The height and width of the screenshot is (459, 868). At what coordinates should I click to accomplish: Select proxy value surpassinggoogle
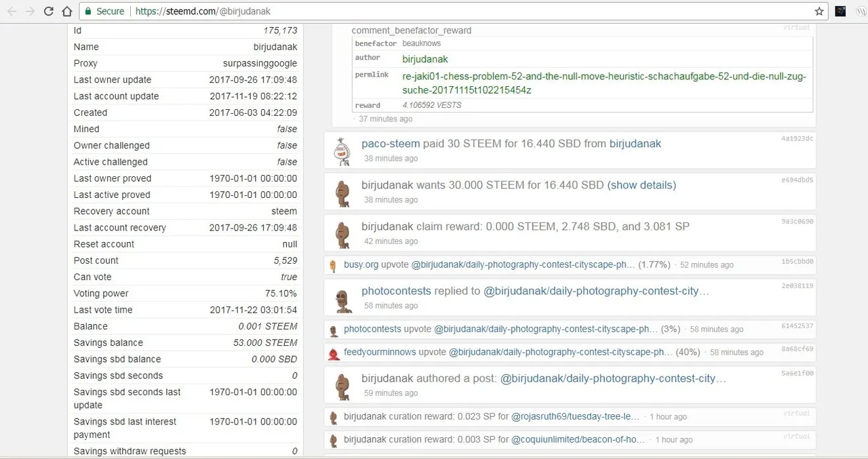pos(260,63)
